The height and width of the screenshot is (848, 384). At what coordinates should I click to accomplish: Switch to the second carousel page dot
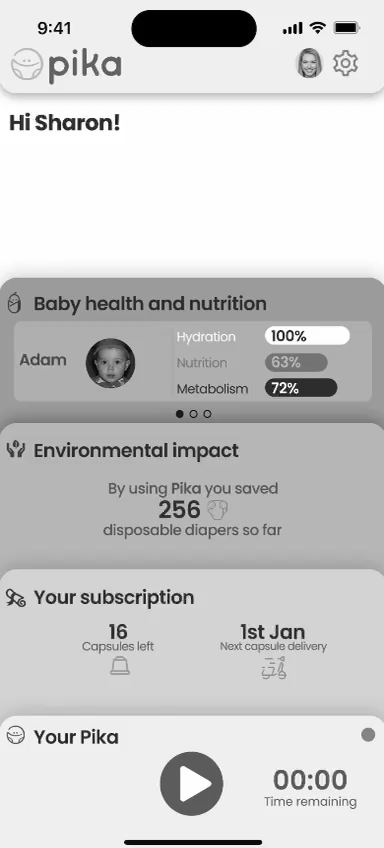(194, 414)
